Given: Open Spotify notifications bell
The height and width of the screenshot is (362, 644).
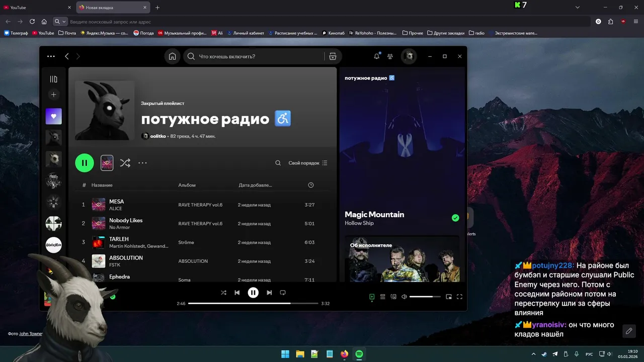Looking at the screenshot, I should tap(376, 56).
